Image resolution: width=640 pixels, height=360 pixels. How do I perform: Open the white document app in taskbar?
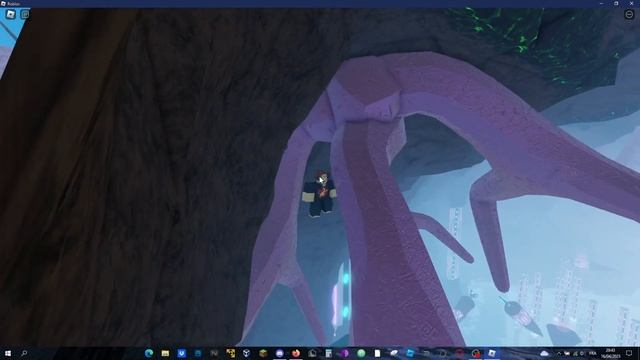point(378,353)
